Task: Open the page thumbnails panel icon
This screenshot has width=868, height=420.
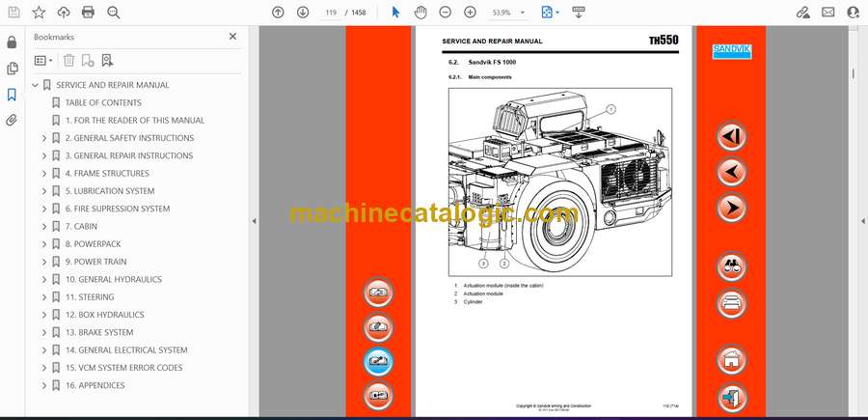Action: (x=12, y=69)
